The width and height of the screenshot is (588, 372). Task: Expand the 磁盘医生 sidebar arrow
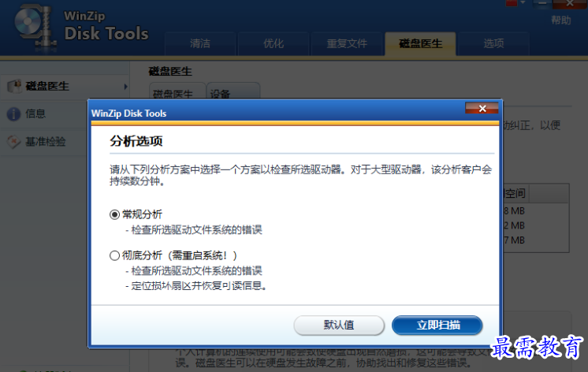click(125, 87)
